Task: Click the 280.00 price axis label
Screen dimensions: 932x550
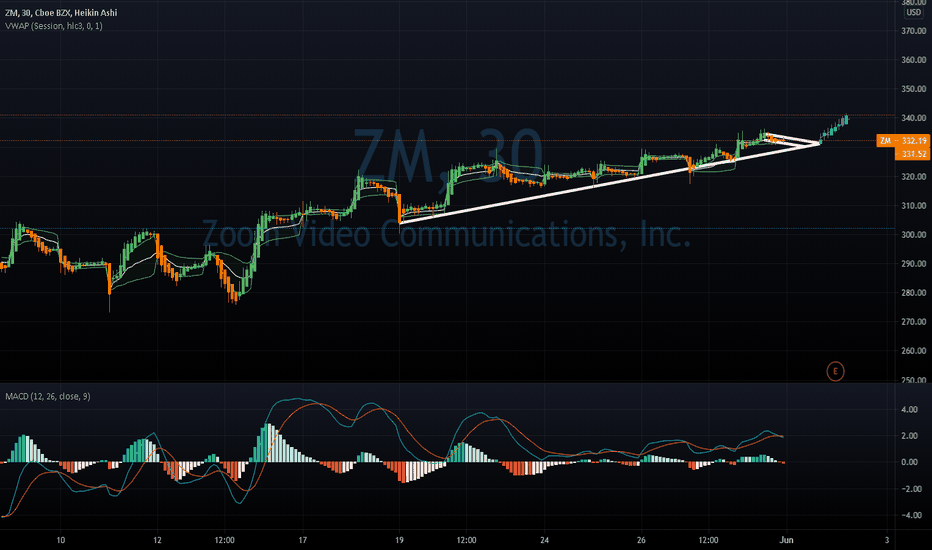Action: coord(914,293)
